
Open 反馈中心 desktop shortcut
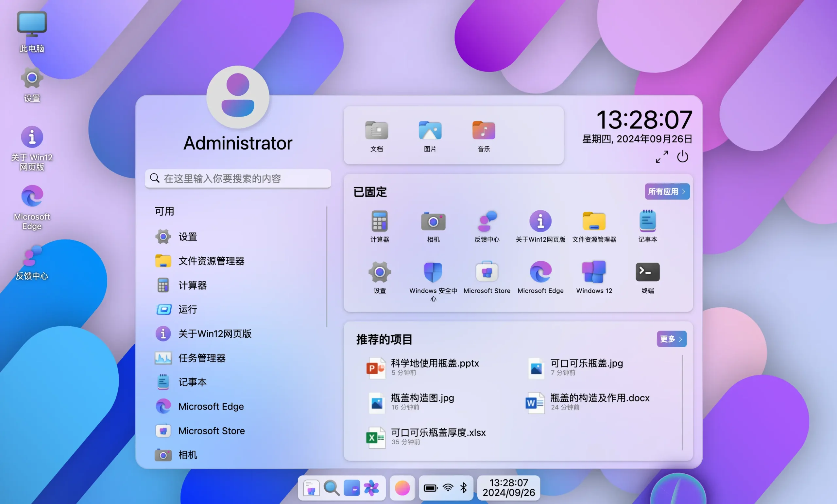pyautogui.click(x=32, y=263)
